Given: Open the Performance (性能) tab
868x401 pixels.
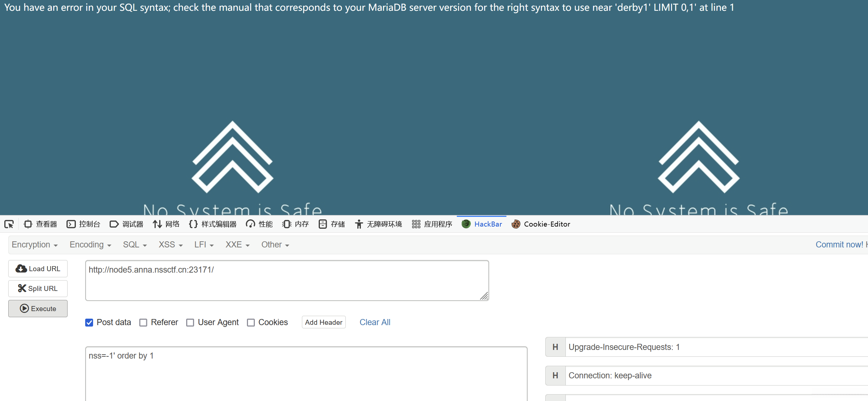Looking at the screenshot, I should pos(260,224).
